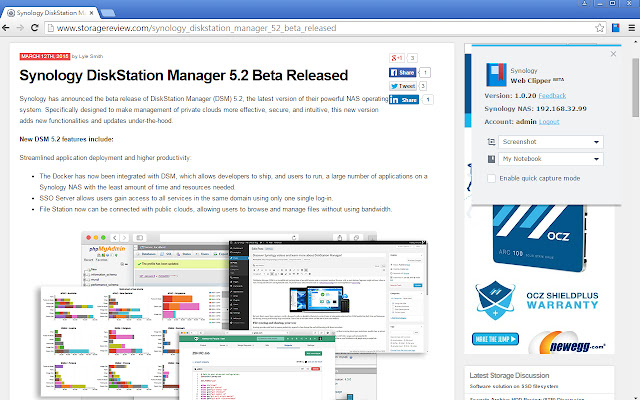
Task: Click the Synology Web Clipper logo icon
Action: click(494, 74)
